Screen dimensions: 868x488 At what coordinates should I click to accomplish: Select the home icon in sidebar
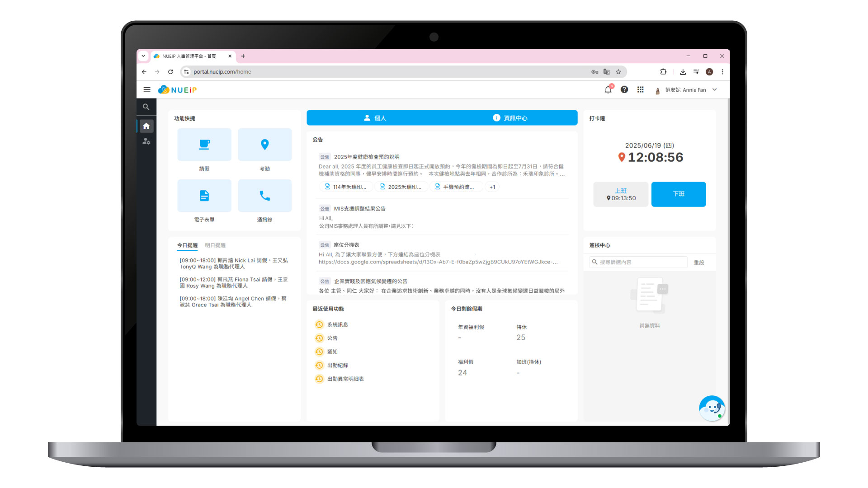(x=146, y=126)
